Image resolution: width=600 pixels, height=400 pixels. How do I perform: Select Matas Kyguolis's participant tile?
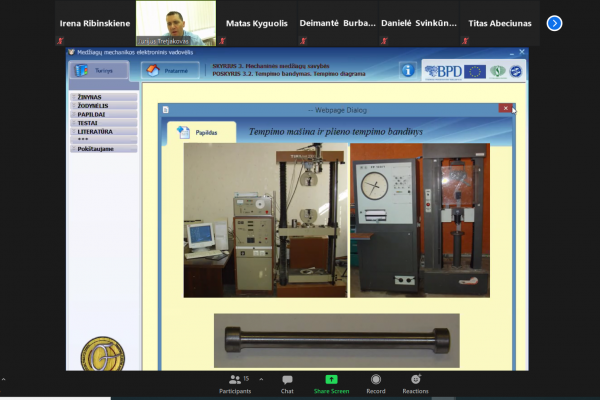point(257,23)
